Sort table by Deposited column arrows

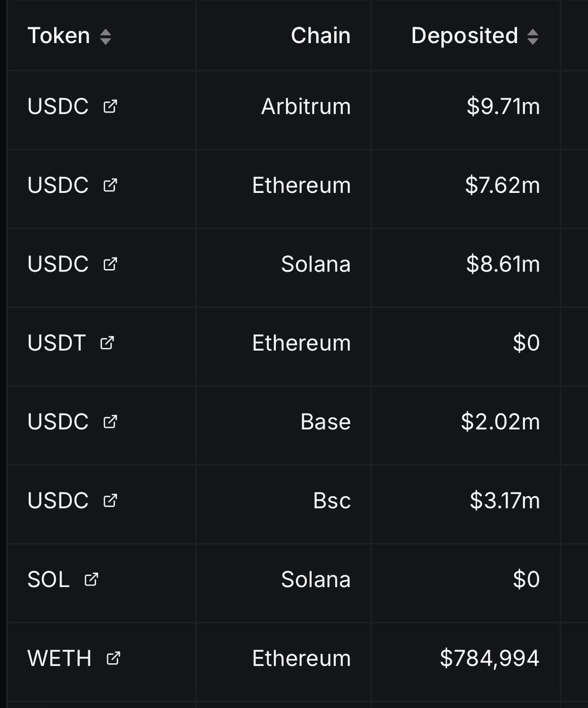[533, 37]
